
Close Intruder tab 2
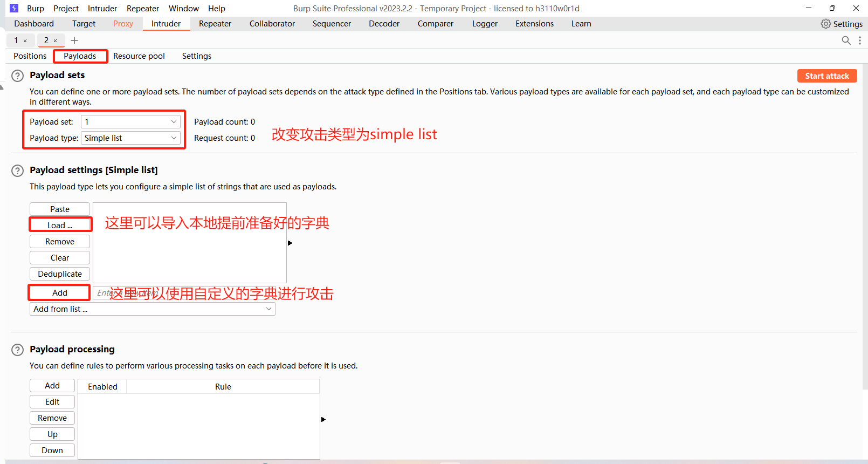pyautogui.click(x=55, y=40)
